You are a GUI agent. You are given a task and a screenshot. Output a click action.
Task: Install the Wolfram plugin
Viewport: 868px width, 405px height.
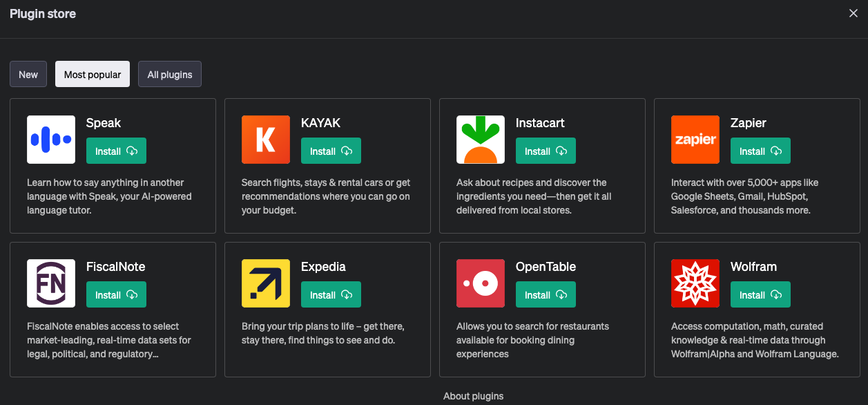(760, 295)
